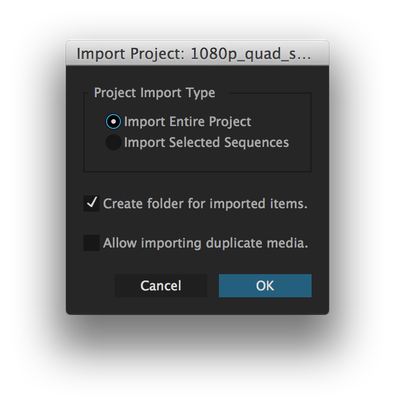395x406 pixels.
Task: Click the truncated 1080p_quad_s… project name in title
Action: coord(251,54)
